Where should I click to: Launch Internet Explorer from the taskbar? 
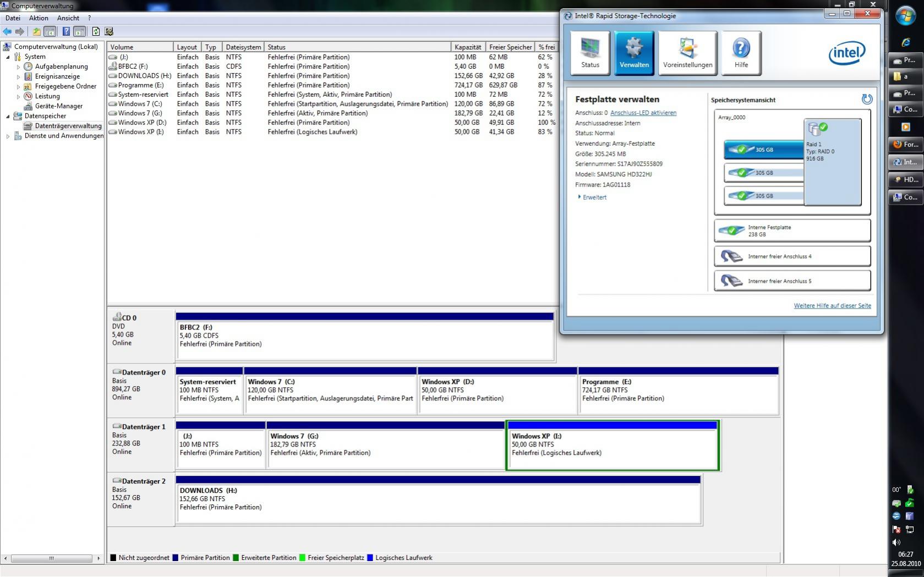(905, 42)
